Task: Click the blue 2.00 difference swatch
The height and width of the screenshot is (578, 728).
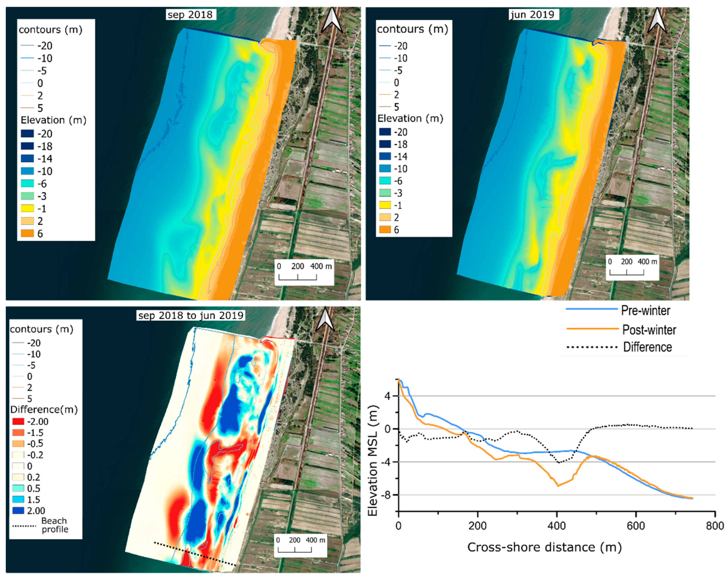Action: click(x=18, y=510)
